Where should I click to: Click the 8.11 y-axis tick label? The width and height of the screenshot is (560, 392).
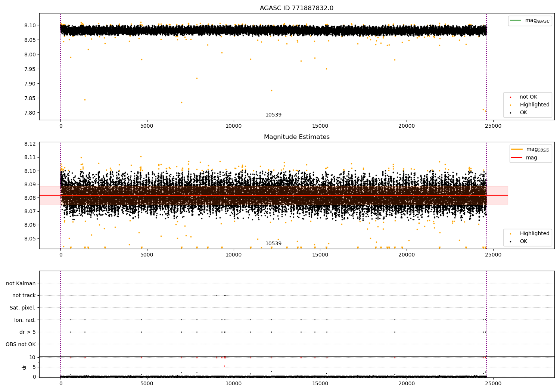click(x=30, y=157)
